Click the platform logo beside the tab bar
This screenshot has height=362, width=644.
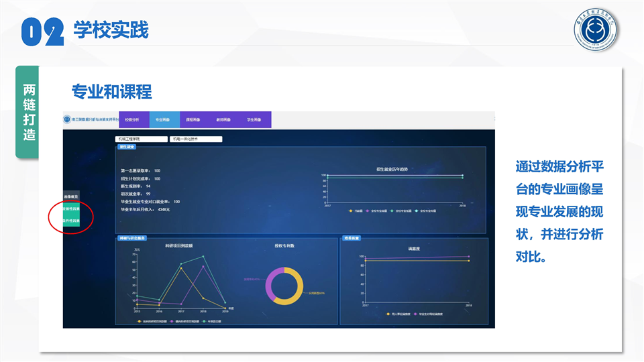click(67, 119)
